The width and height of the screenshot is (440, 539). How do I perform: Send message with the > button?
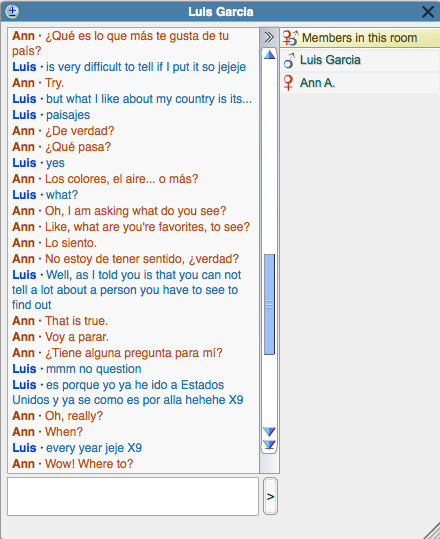271,496
